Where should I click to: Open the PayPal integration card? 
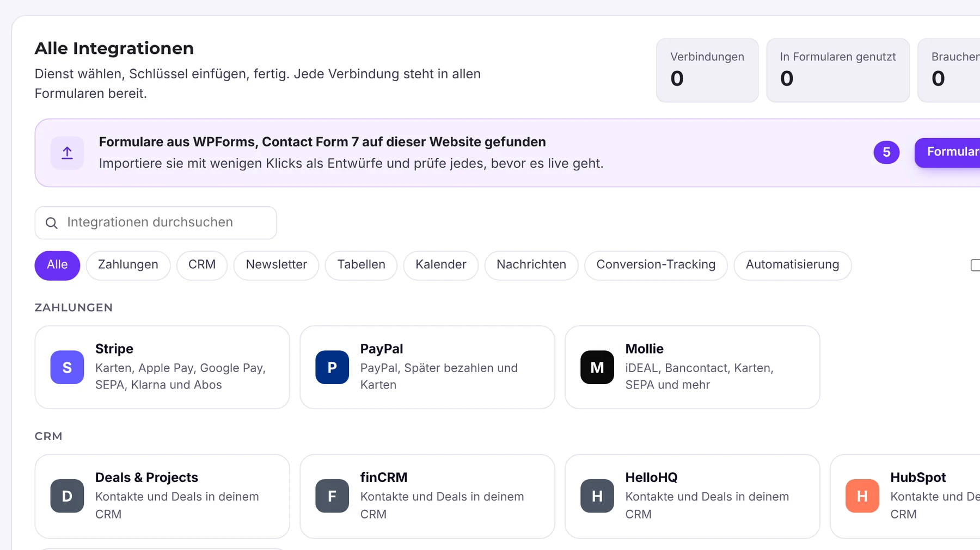coord(427,367)
